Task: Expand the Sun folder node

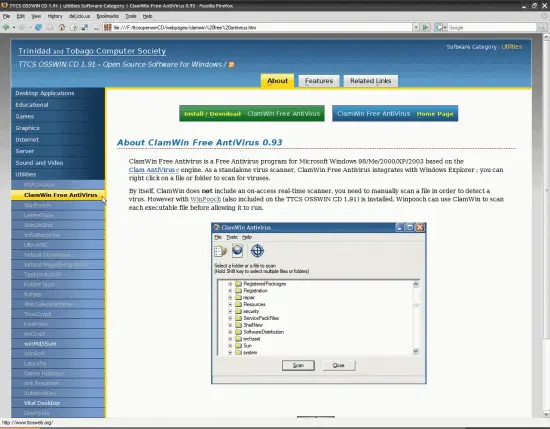Action: pyautogui.click(x=230, y=346)
